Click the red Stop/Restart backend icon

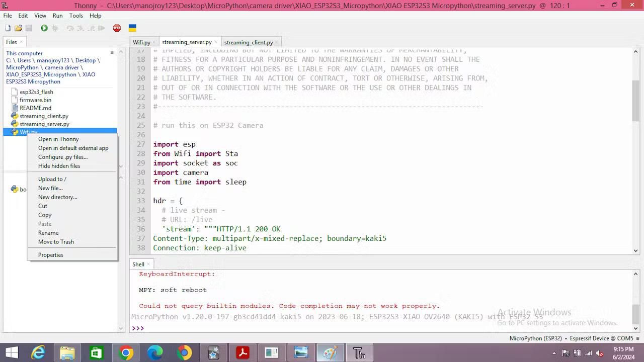(x=117, y=28)
